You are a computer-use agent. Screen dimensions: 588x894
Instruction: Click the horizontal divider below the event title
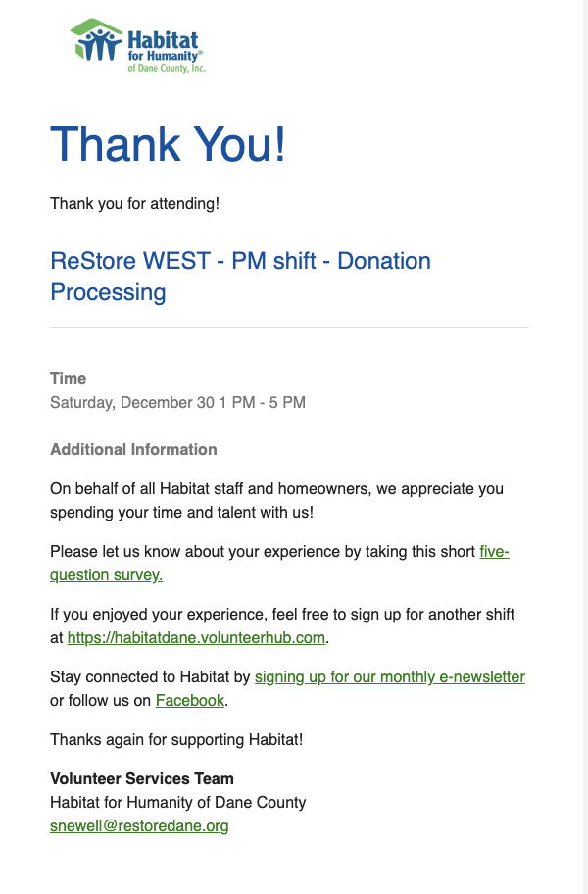(288, 328)
